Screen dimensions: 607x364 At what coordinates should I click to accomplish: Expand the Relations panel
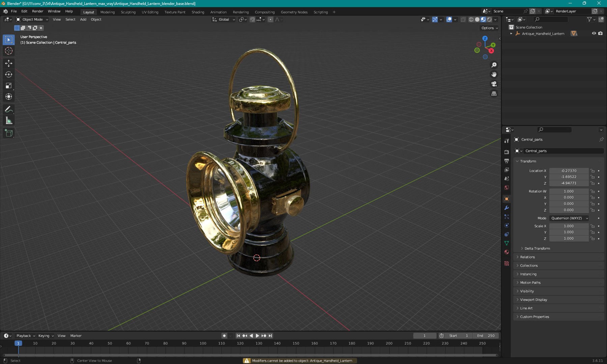527,257
